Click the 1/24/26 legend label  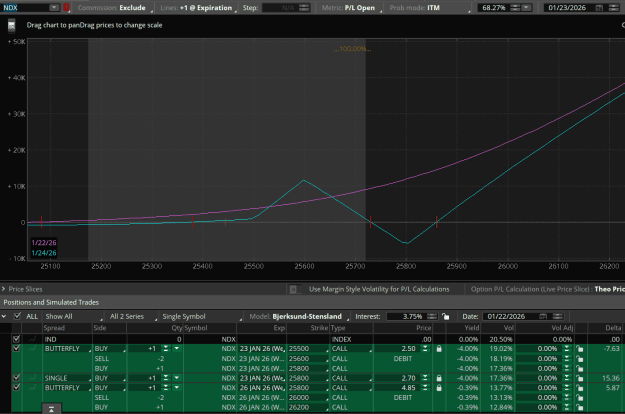pos(44,253)
